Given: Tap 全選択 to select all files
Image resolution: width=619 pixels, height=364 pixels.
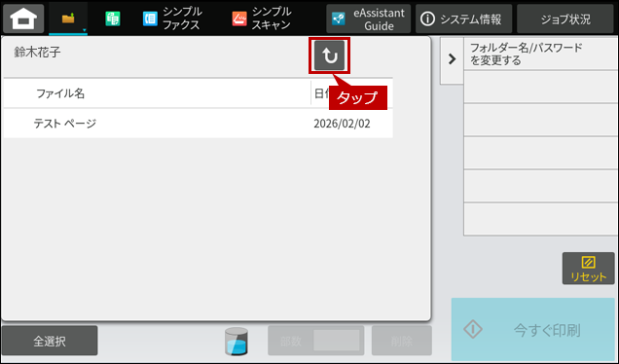Looking at the screenshot, I should tap(50, 341).
